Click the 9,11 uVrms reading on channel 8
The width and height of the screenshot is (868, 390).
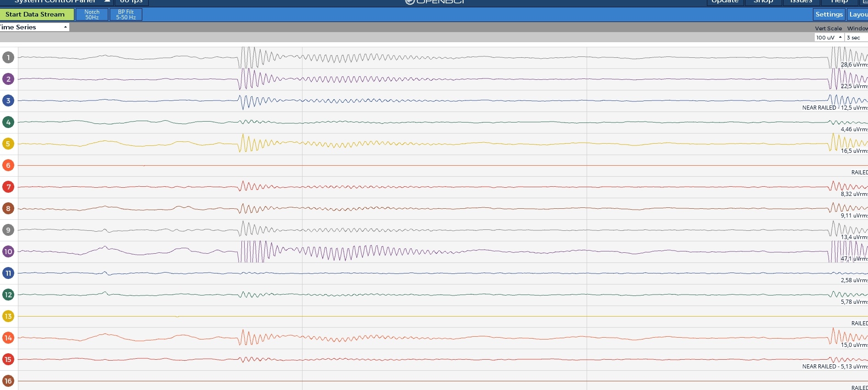point(854,216)
